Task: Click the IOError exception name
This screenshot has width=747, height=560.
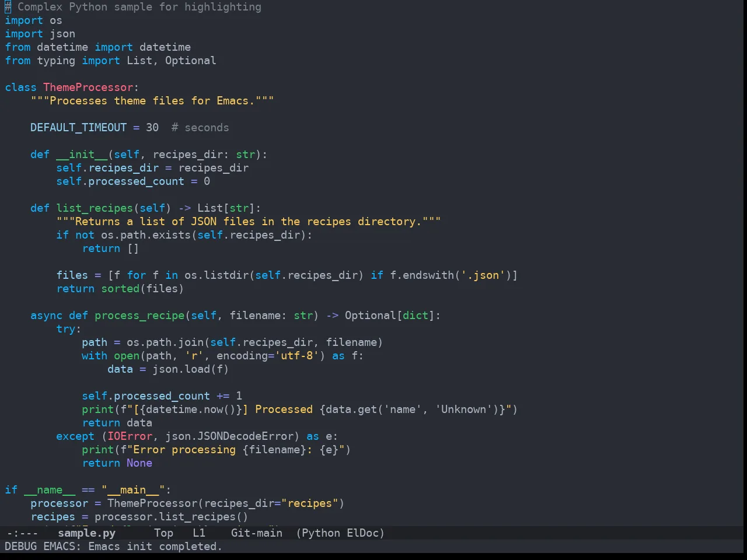Action: (x=130, y=436)
